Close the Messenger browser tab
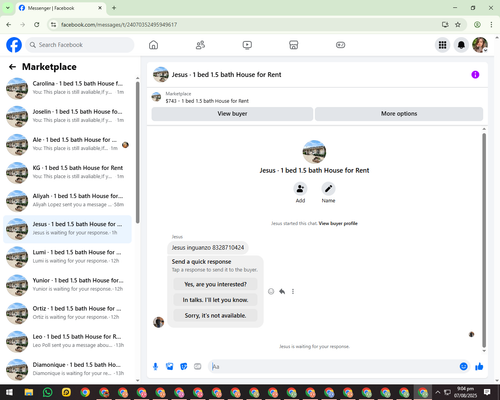Viewport: 500px width, 400px height. click(x=100, y=8)
